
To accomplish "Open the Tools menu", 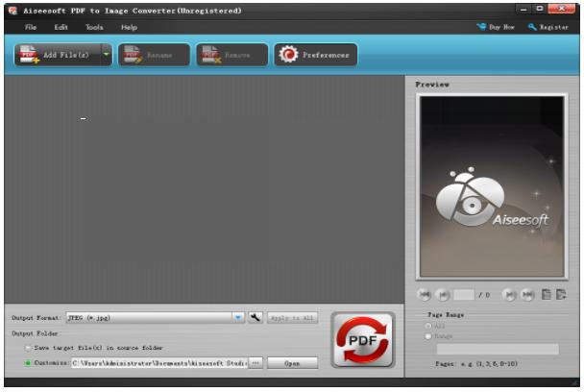I will 94,27.
